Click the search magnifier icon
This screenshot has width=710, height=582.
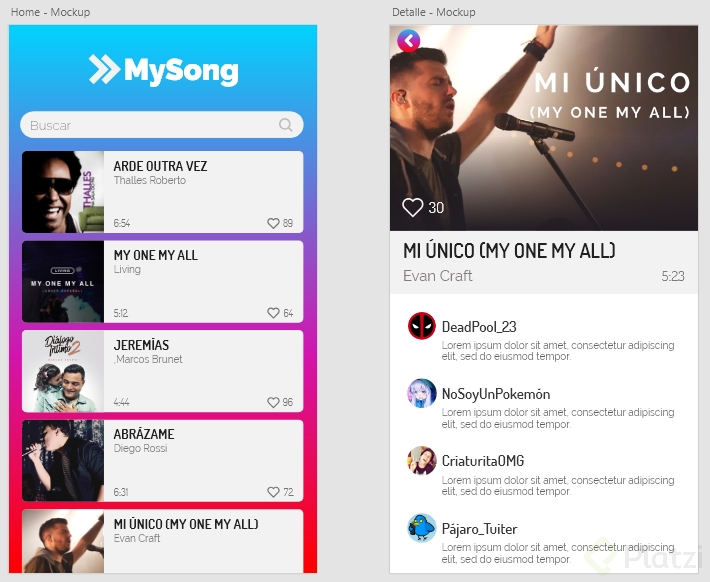(x=286, y=125)
